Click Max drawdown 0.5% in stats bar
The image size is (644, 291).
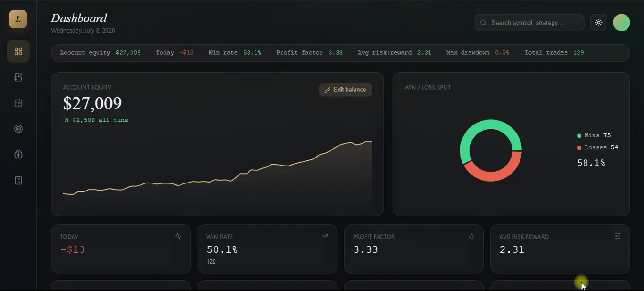point(478,53)
